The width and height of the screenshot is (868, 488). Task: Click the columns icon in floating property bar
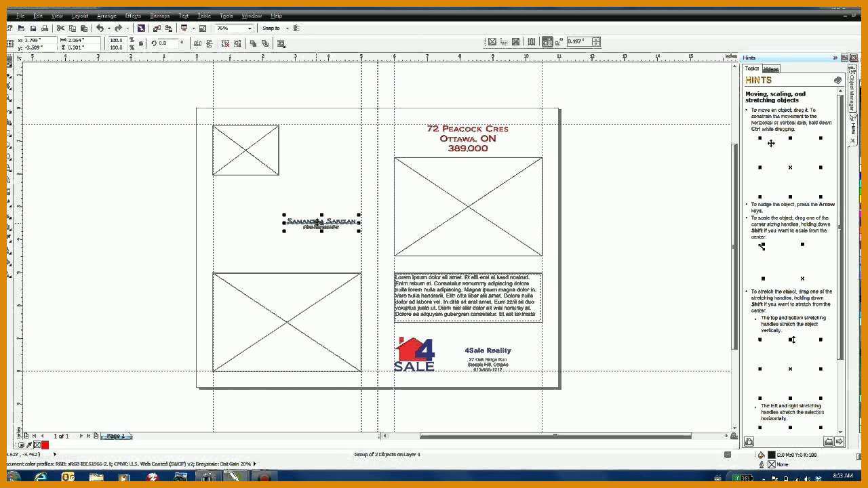tap(532, 42)
